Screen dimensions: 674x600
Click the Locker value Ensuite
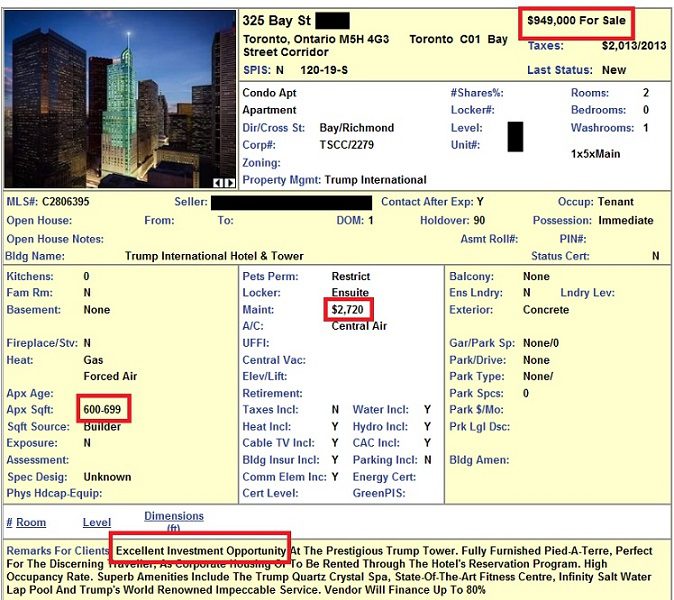tap(350, 292)
